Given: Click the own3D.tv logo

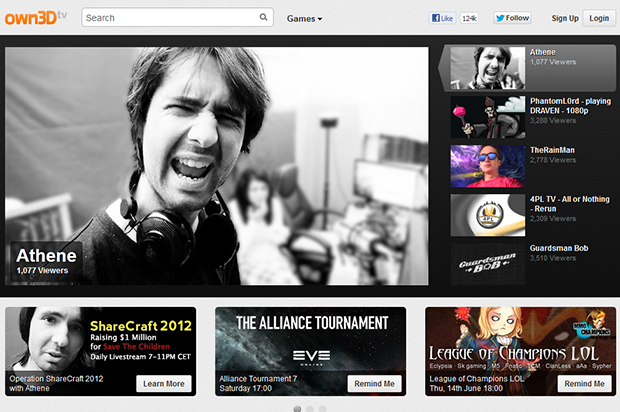Looking at the screenshot, I should pyautogui.click(x=36, y=18).
